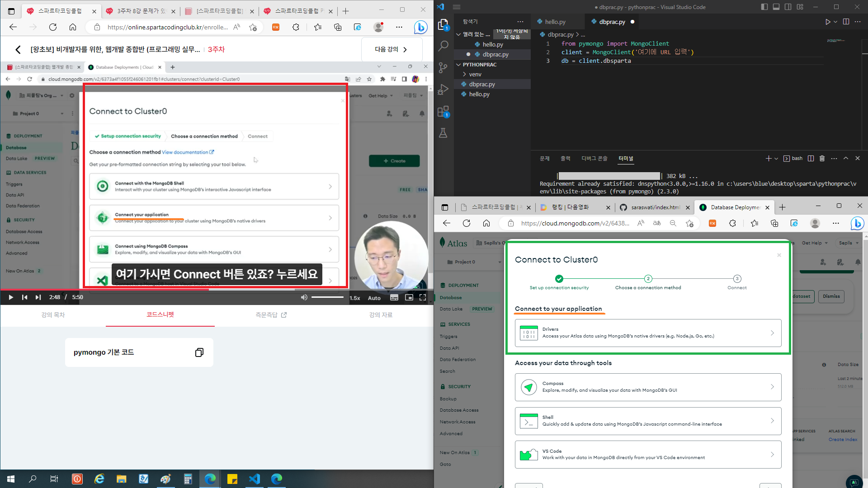868x488 pixels.
Task: Switch to saraswati/index.html browser tab
Action: [655, 207]
